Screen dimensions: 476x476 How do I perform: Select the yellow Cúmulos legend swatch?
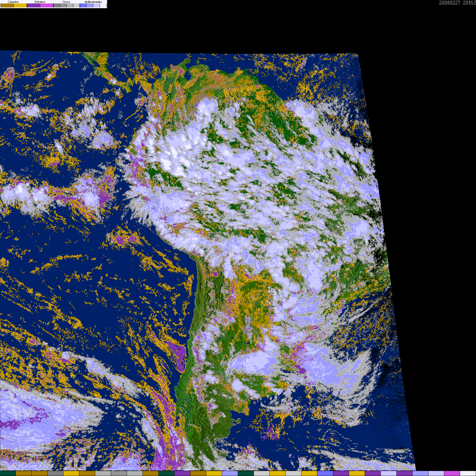coord(20,5)
